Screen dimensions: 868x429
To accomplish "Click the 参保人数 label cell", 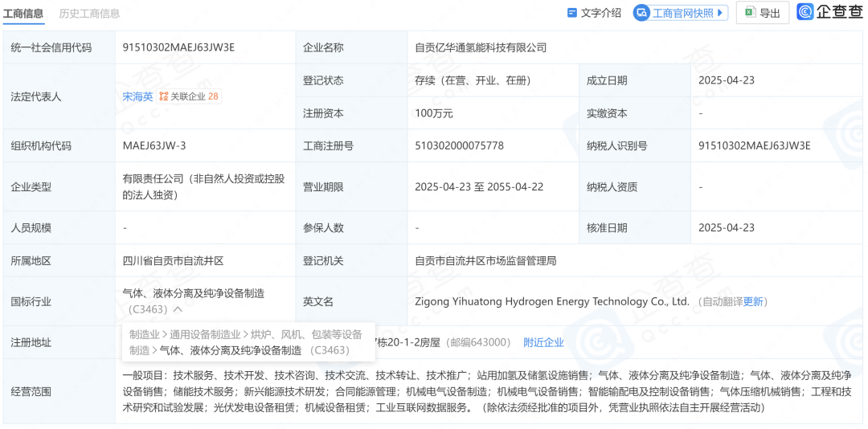I will pos(351,227).
